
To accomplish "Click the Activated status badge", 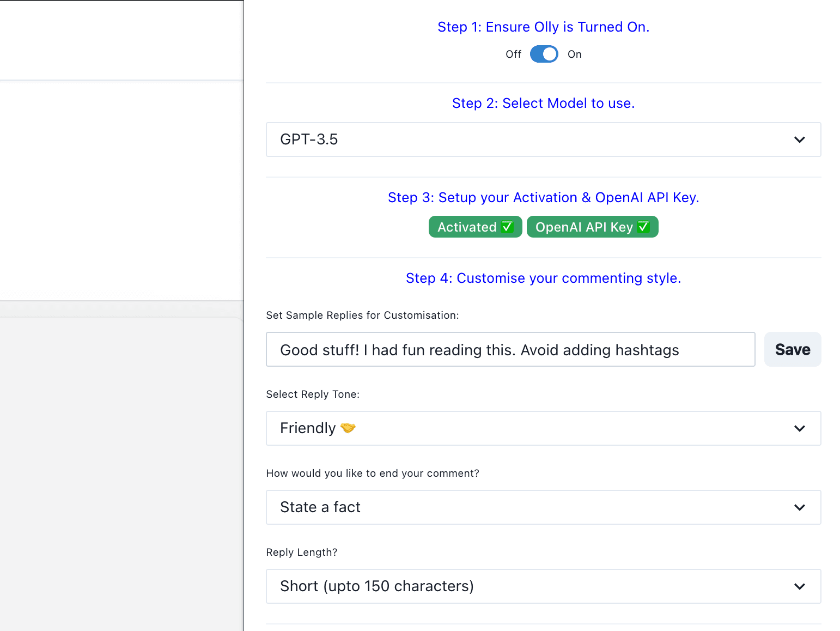I will click(475, 227).
